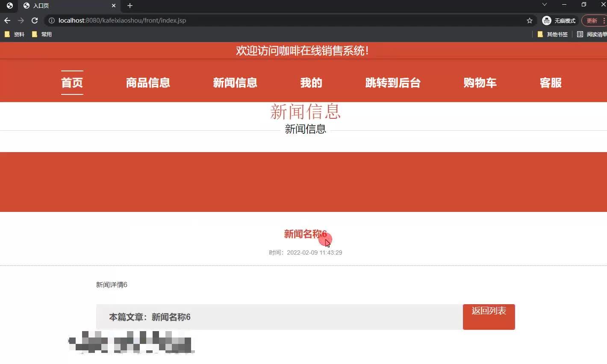
Task: Open the 客服 nav item
Action: click(551, 82)
